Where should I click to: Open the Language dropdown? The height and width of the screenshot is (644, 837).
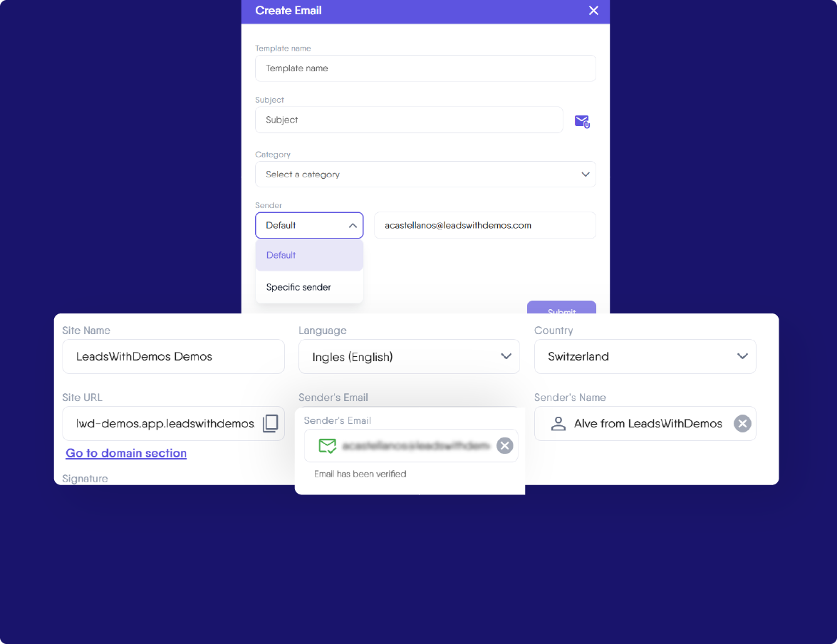tap(506, 356)
